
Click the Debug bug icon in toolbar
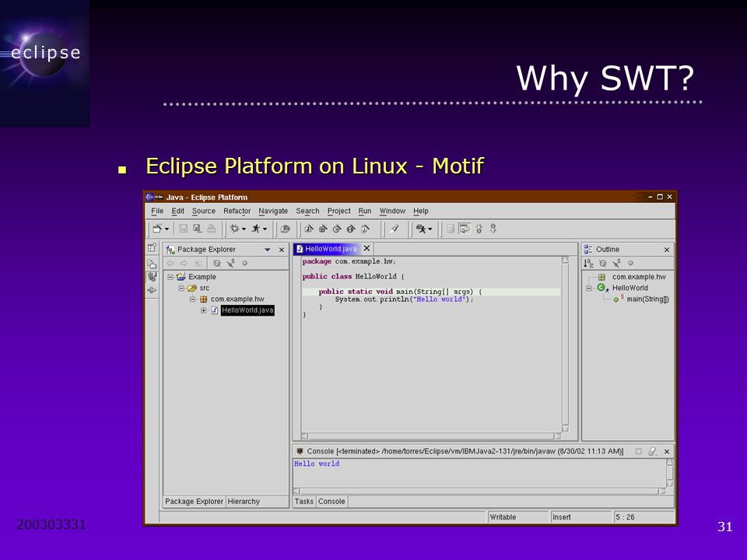(234, 229)
